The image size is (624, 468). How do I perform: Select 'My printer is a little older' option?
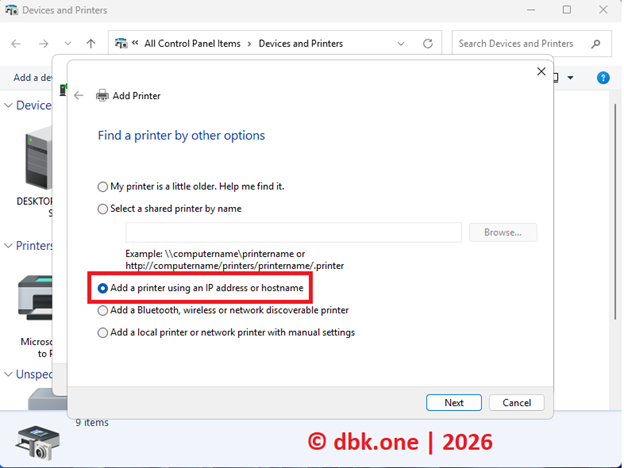[x=102, y=186]
